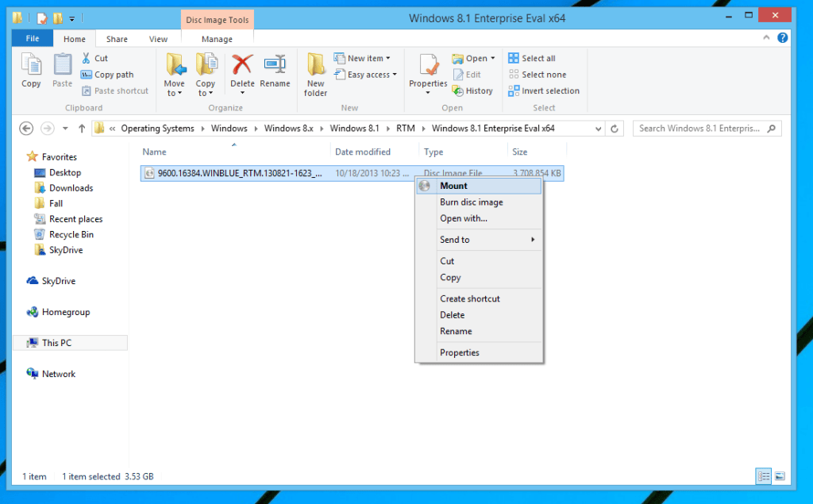The height and width of the screenshot is (504, 813).
Task: Click the Rename ribbon icon
Action: click(x=275, y=65)
